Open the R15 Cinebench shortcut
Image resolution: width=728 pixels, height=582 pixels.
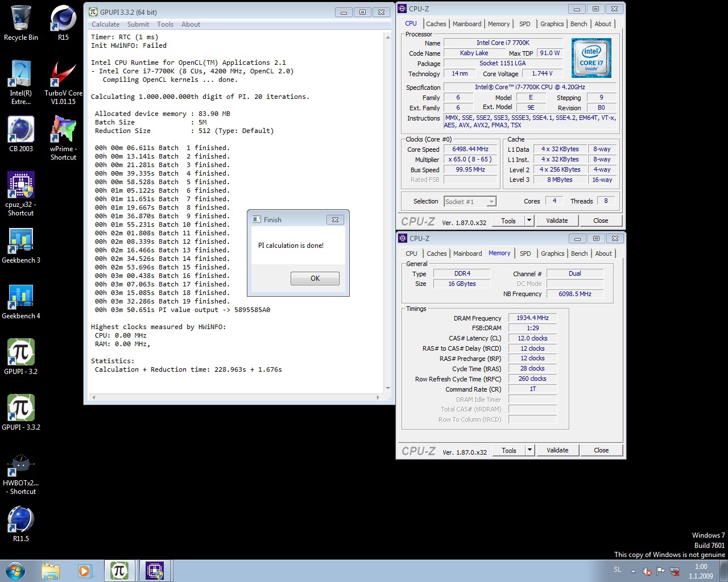(x=63, y=23)
